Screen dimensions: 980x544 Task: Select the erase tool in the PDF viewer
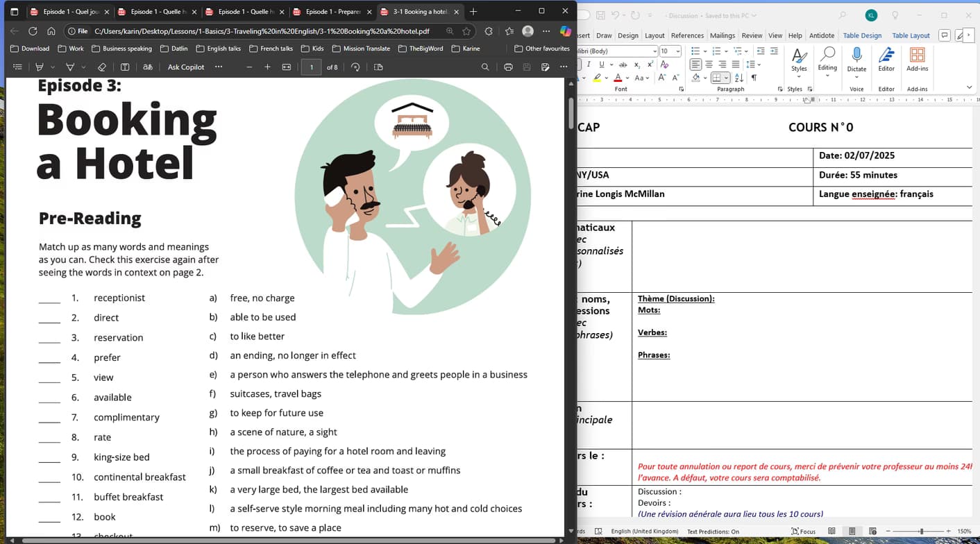pyautogui.click(x=102, y=67)
